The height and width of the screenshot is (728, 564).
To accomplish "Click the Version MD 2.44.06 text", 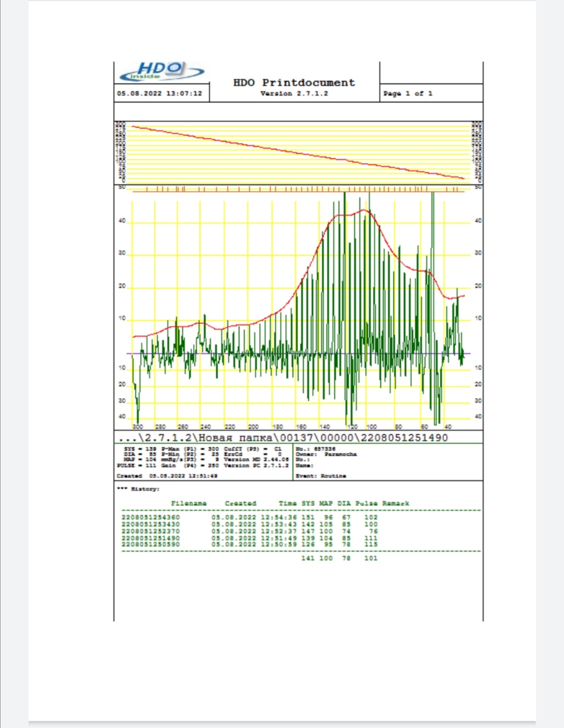I will pos(256,460).
